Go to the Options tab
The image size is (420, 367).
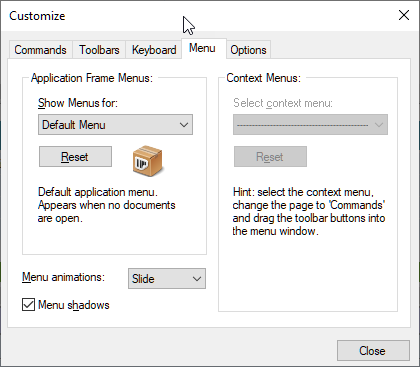pos(248,50)
